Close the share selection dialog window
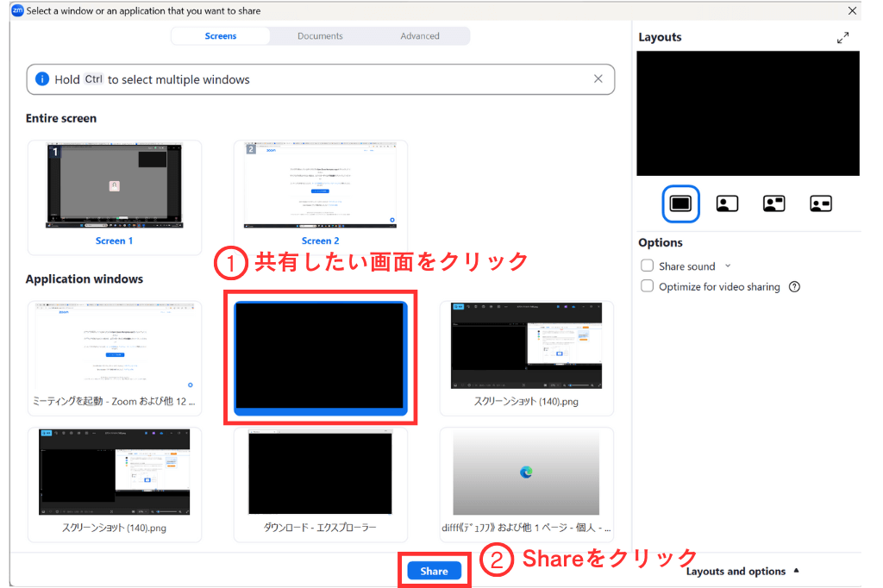Screen dimensions: 883x588 coord(852,11)
